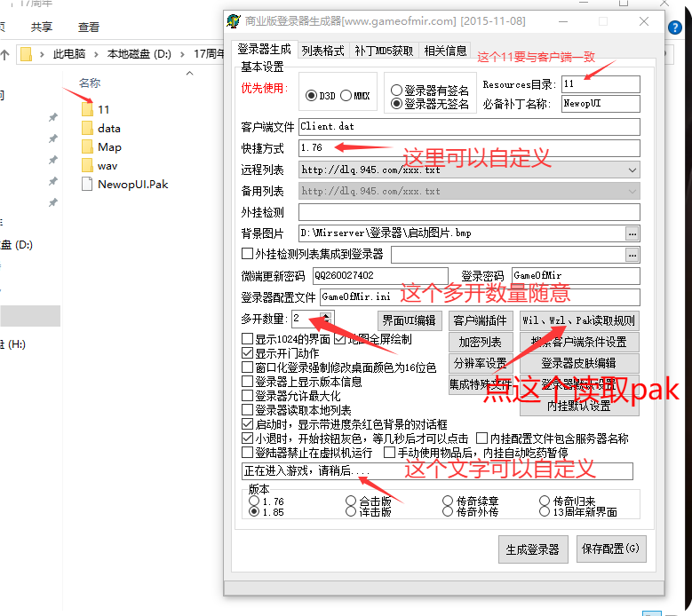Toggle 登录器上显示版本信息 checkbox
Viewport: 692px width, 616px height.
tap(247, 382)
